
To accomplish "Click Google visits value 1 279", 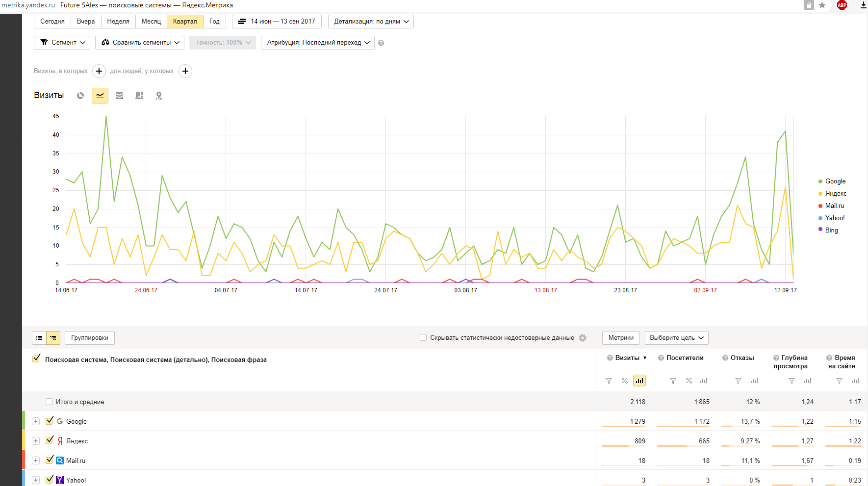I will point(638,422).
